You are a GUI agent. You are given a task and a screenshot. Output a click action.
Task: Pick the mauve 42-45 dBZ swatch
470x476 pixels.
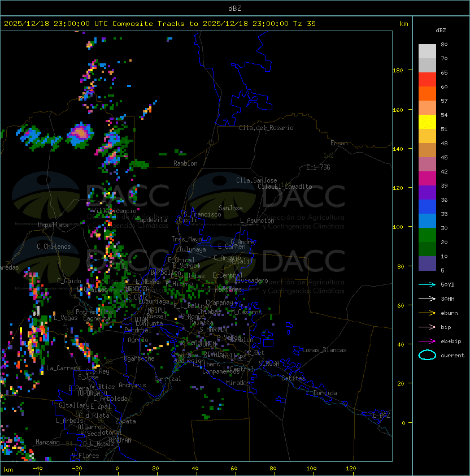(x=427, y=165)
